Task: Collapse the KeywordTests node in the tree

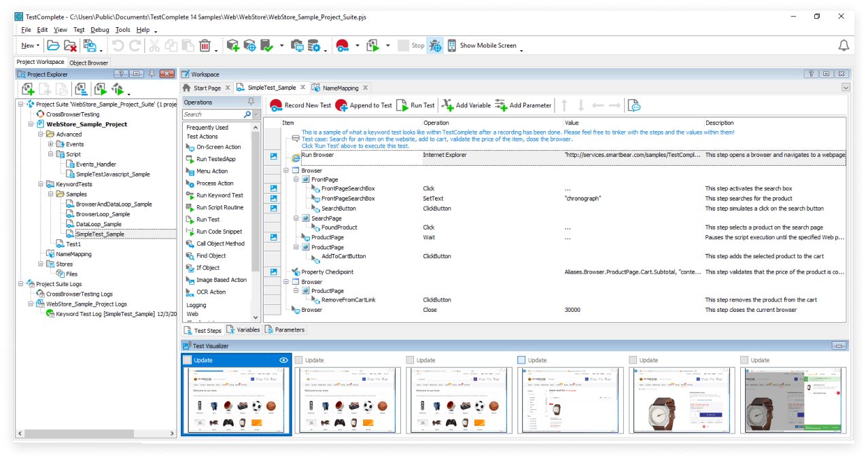Action: coord(41,184)
